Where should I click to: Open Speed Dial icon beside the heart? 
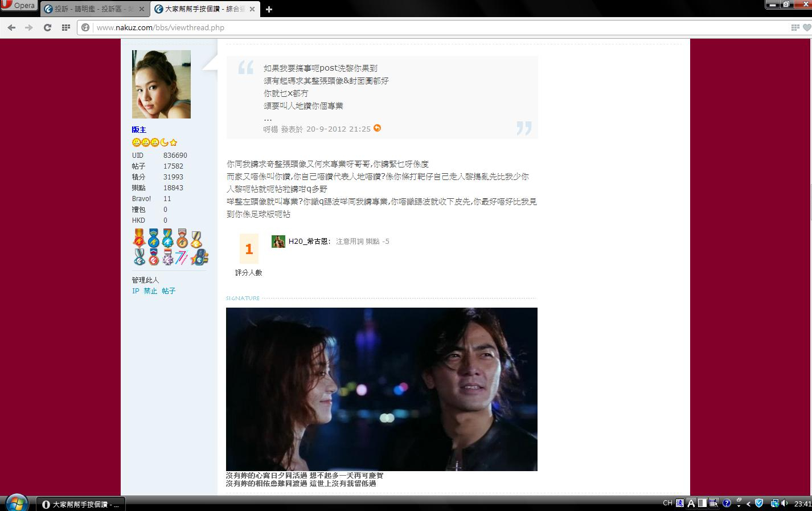795,27
